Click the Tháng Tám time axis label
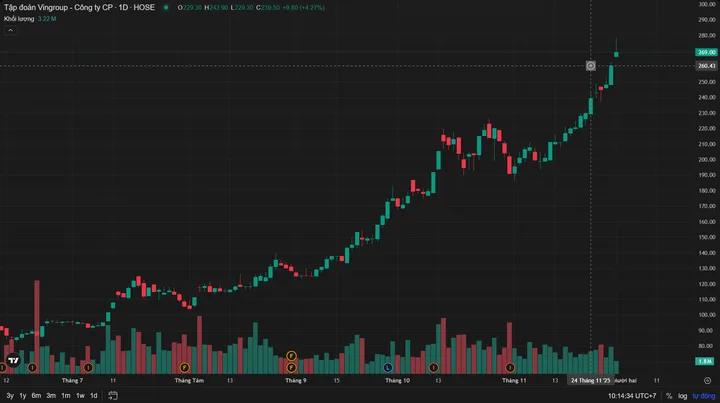Image resolution: width=720 pixels, height=403 pixels. pos(189,381)
